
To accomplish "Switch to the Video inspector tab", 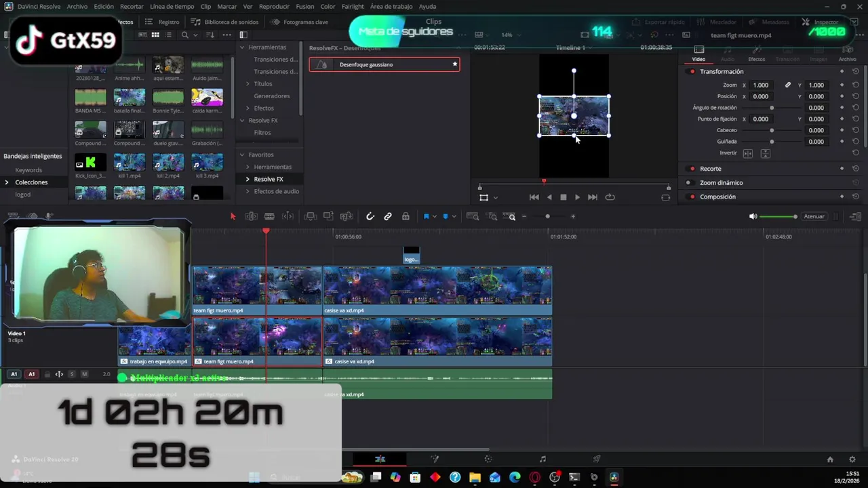I will [x=698, y=54].
